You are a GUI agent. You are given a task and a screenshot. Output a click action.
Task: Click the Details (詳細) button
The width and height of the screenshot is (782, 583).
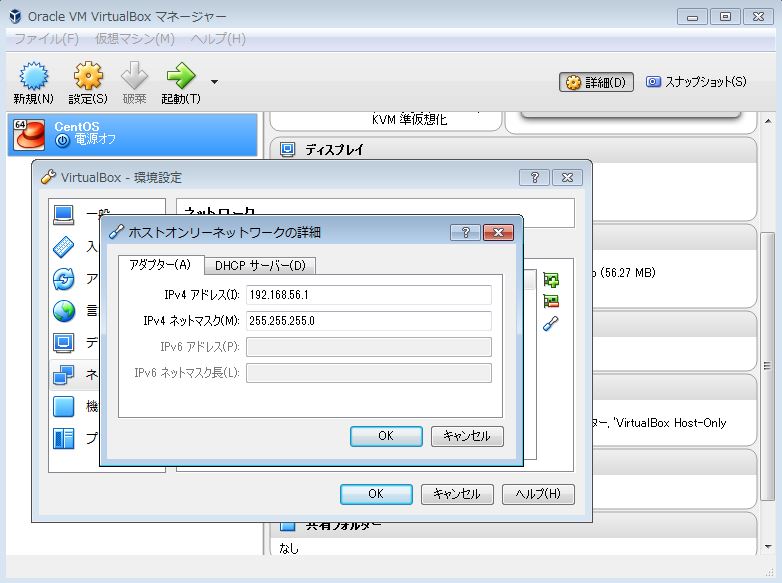pyautogui.click(x=596, y=82)
